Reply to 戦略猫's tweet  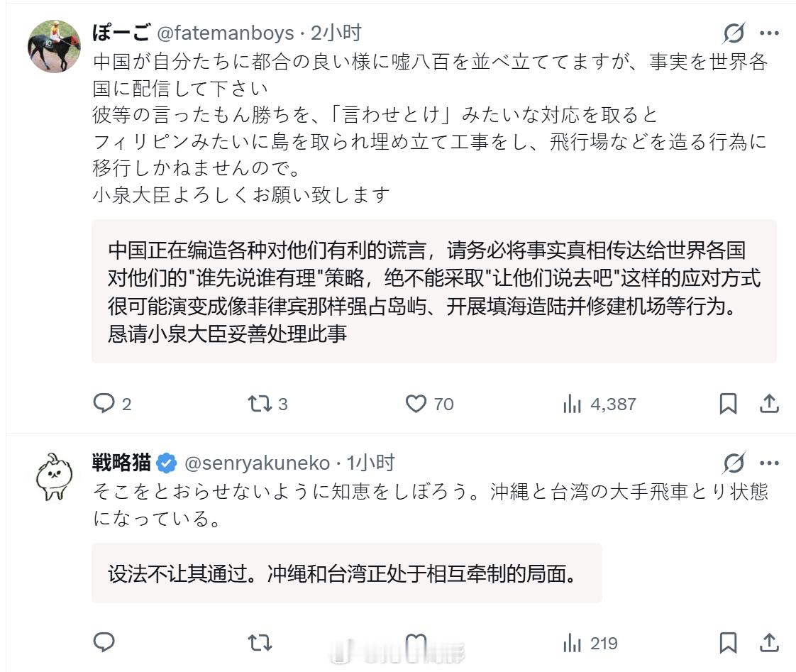click(104, 643)
